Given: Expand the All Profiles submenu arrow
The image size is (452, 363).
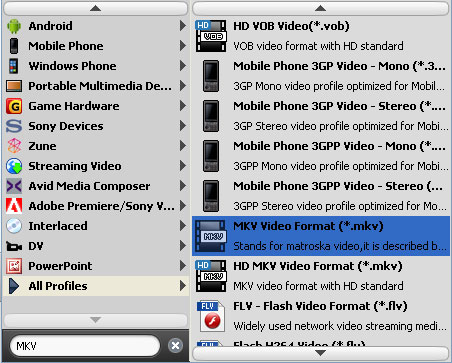Looking at the screenshot, I should coord(183,286).
